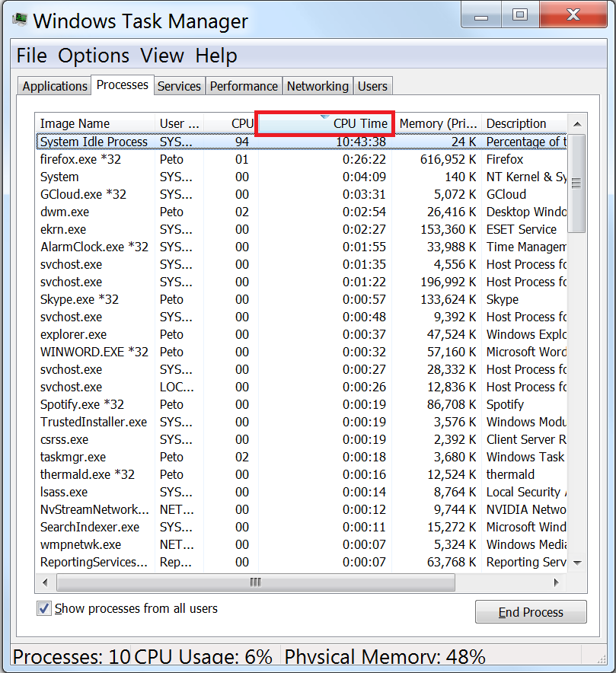Click the 10:43:38 CPU time value
Image resolution: width=616 pixels, height=673 pixels.
(x=361, y=142)
